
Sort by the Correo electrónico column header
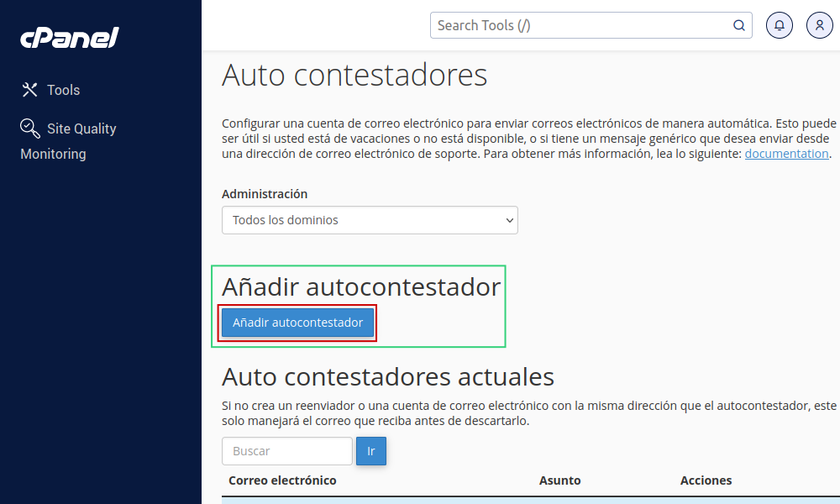[x=282, y=480]
